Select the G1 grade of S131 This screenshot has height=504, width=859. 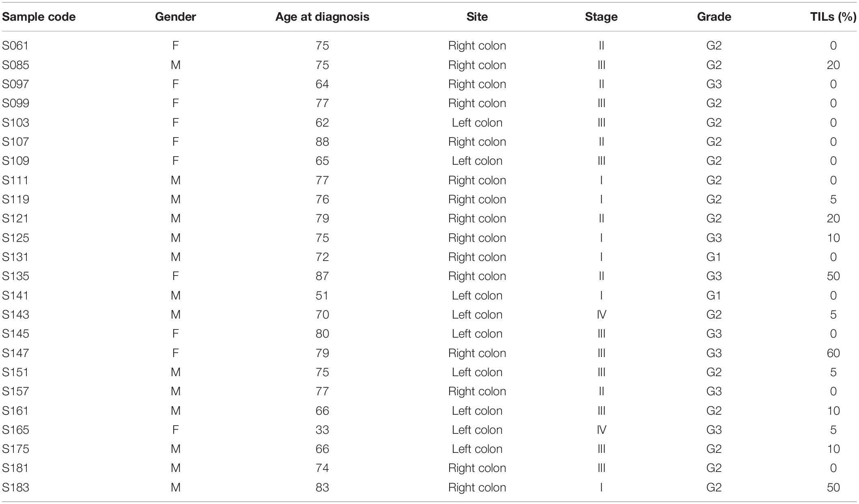pyautogui.click(x=714, y=257)
